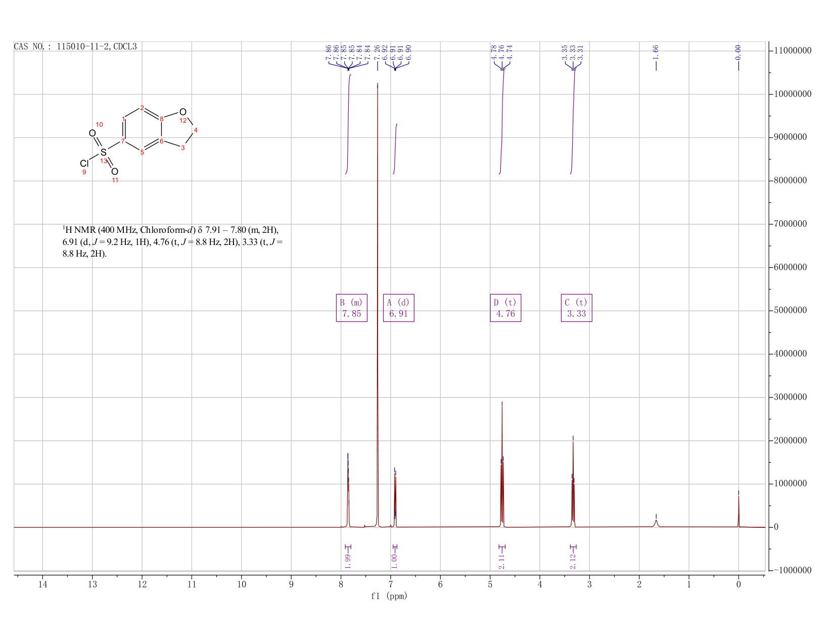Viewport: 834px width, 644px height.
Task: Click the red atom number 7 label
Action: coord(123,141)
